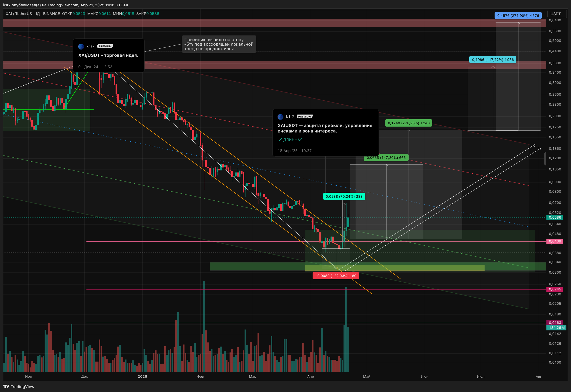This screenshot has height=392, width=571.
Task: Click the 0,0100 price scale value
Action: (555, 362)
